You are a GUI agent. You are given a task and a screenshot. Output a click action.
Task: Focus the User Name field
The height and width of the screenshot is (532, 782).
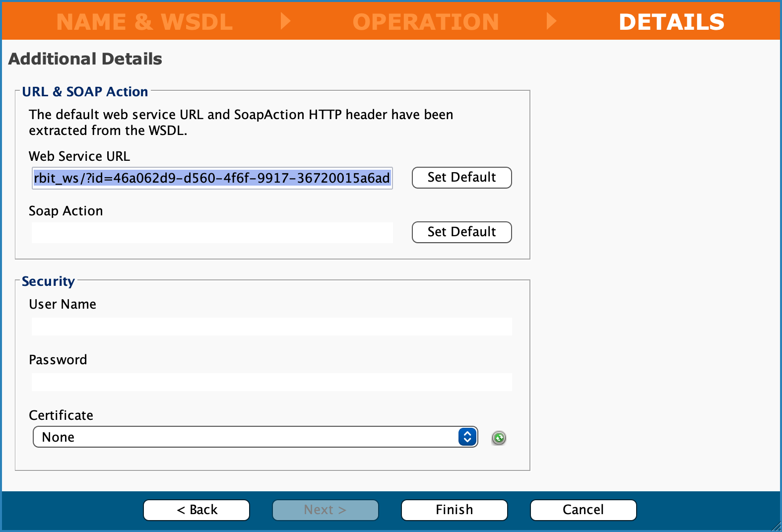272,327
